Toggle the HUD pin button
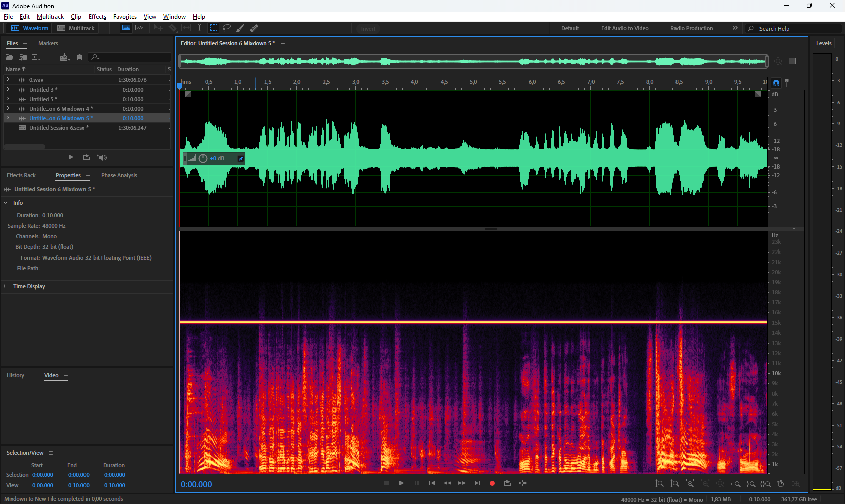 point(241,159)
